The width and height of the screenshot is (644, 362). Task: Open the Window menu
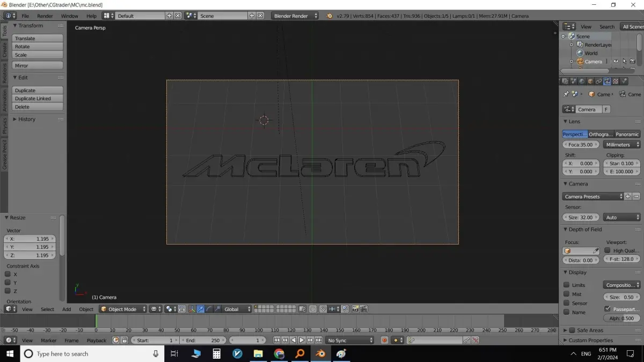(x=69, y=16)
